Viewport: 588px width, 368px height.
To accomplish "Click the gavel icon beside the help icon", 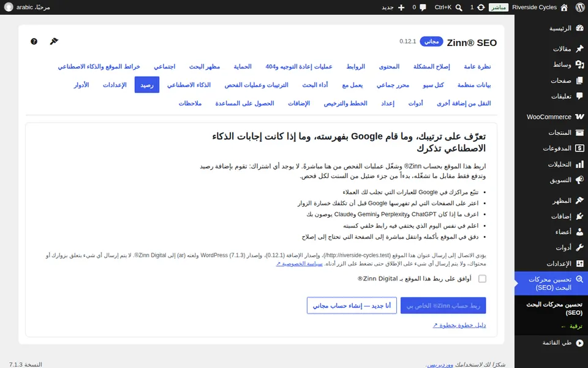I will 54,41.
